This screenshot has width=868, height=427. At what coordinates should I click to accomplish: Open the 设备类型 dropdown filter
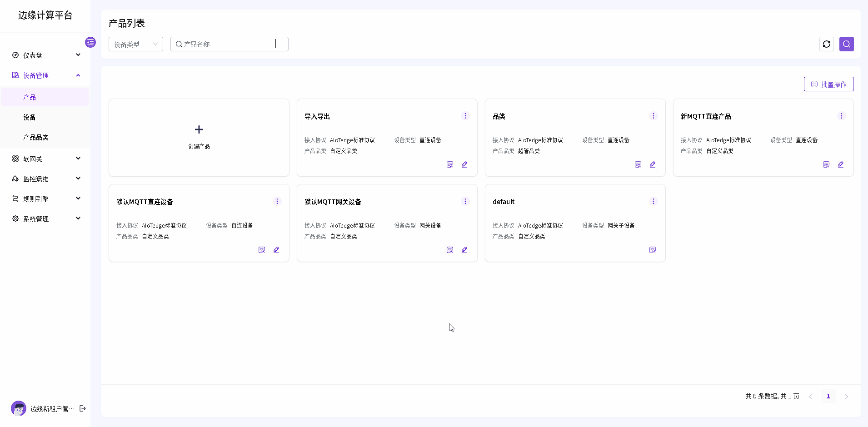click(x=135, y=44)
